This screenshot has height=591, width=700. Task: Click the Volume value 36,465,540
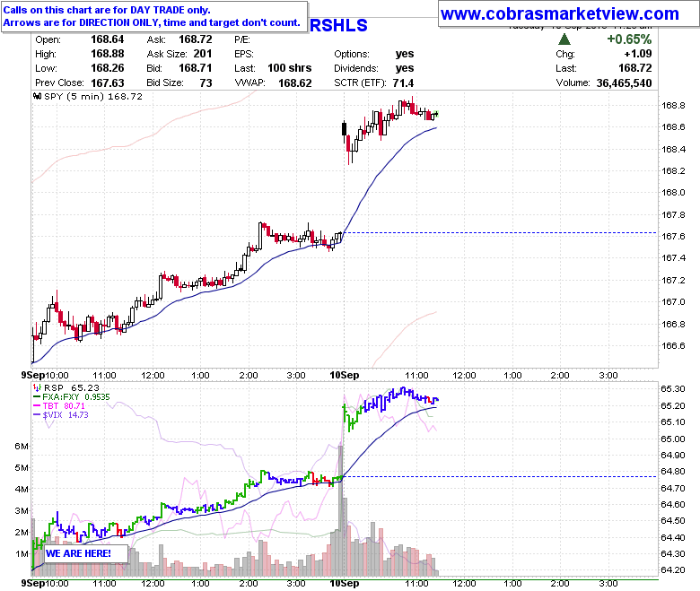[624, 83]
